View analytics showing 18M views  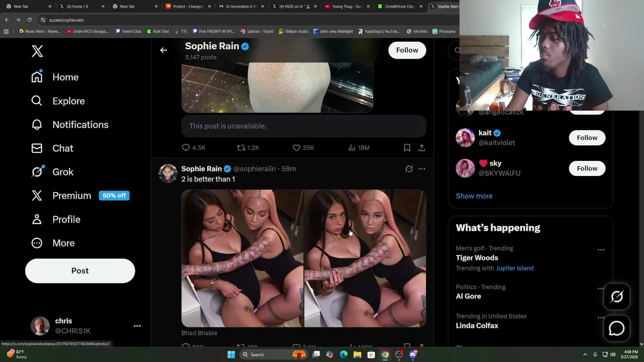tap(359, 147)
